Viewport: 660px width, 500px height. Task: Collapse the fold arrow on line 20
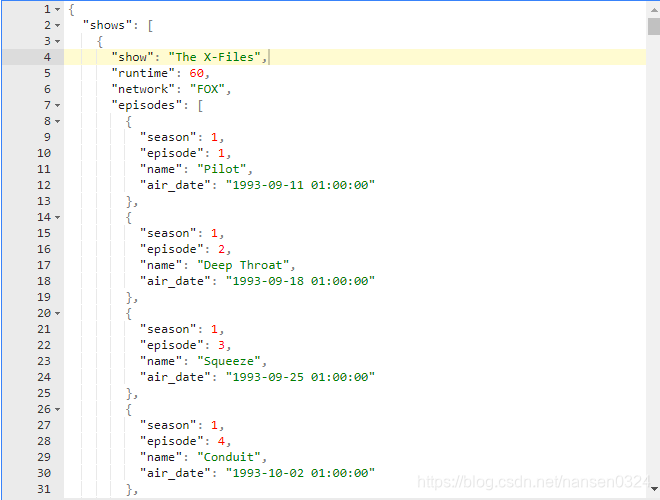click(x=58, y=313)
